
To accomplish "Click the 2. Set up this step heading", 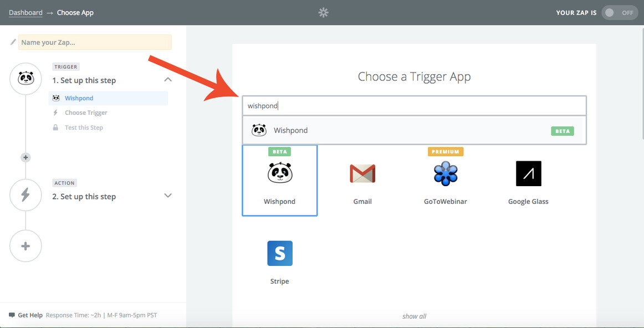I will click(x=84, y=197).
